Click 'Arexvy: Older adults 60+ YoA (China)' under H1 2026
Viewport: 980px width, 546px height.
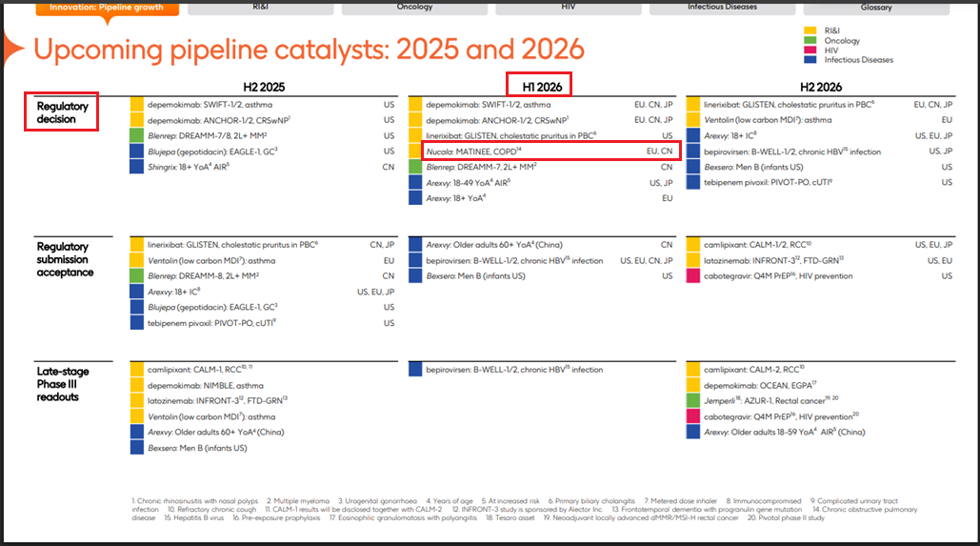coord(494,245)
